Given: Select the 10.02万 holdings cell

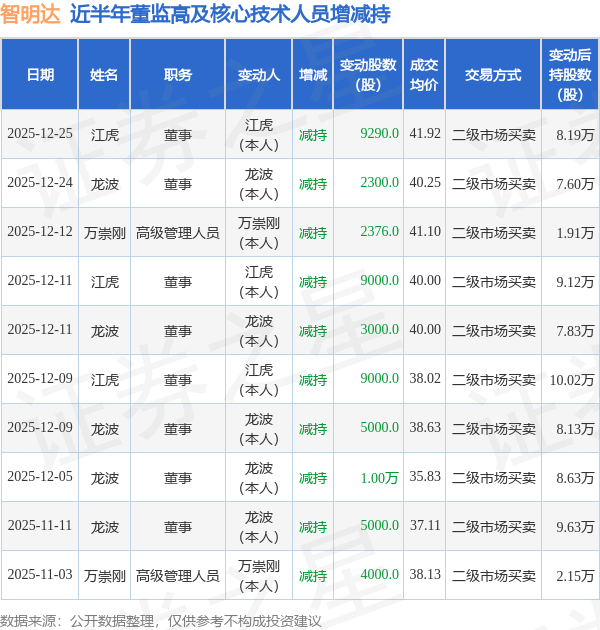Looking at the screenshot, I should click(571, 379).
